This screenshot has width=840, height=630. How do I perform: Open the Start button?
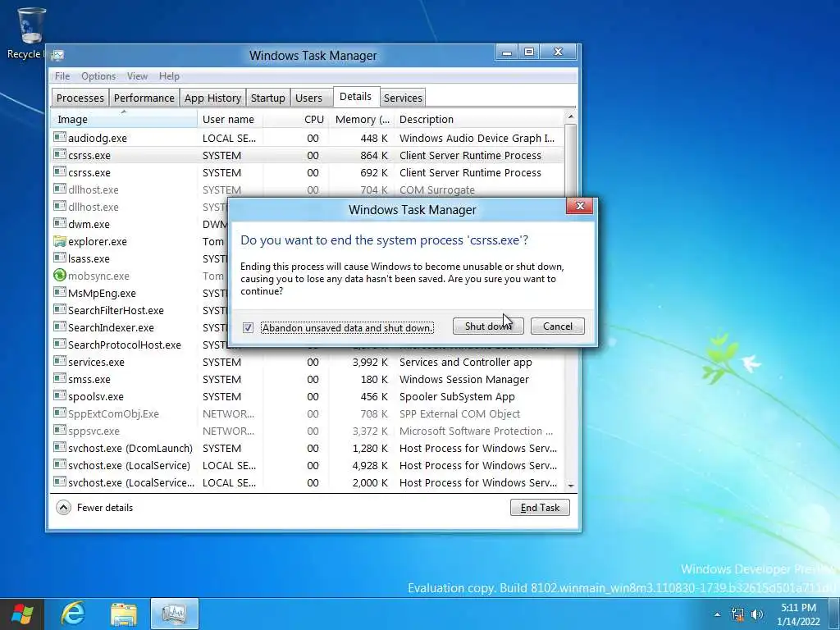21,614
